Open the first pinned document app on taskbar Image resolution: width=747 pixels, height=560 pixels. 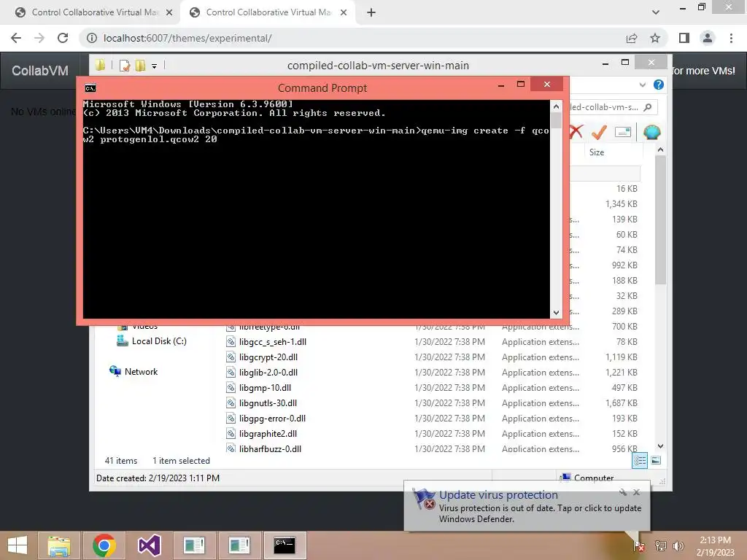[194, 545]
